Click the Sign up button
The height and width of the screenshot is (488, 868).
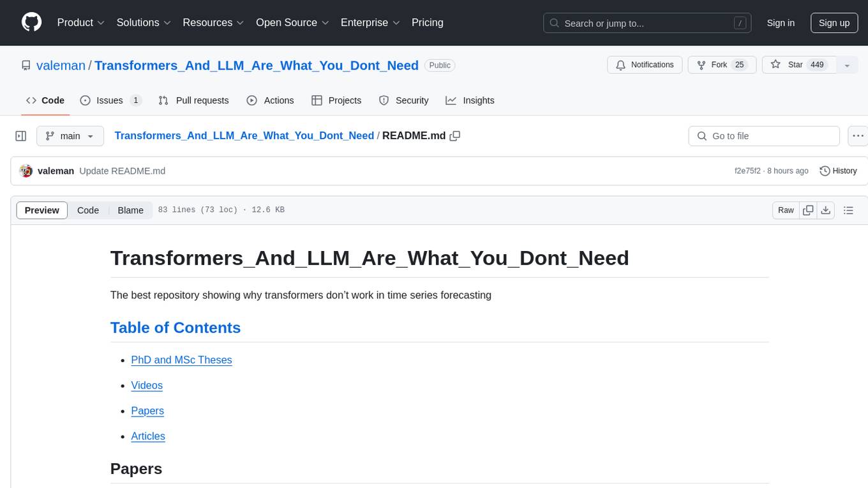pos(834,23)
